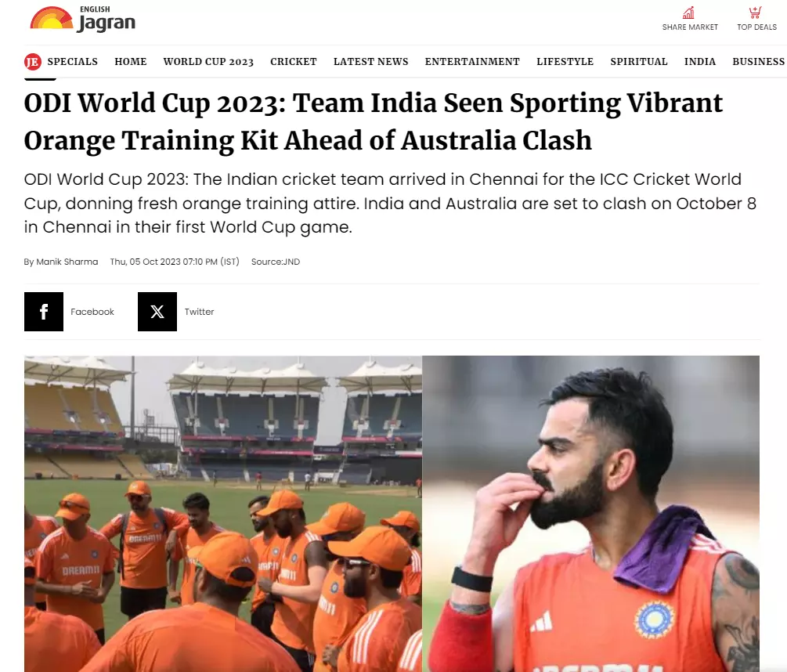Select Latest News in navigation bar
This screenshot has height=672, width=787.
click(371, 62)
